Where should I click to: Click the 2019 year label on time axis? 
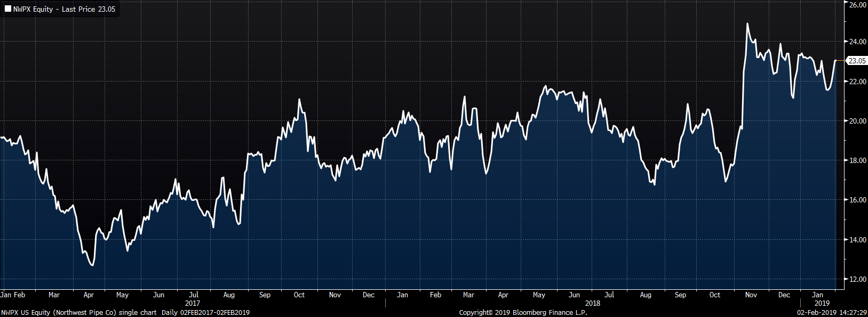point(822,303)
